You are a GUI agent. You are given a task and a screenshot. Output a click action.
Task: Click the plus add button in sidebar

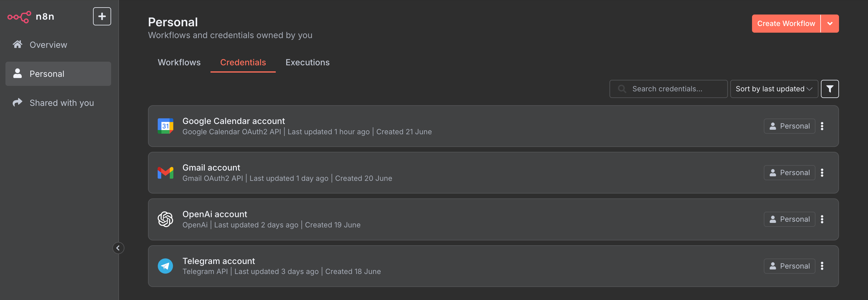102,16
